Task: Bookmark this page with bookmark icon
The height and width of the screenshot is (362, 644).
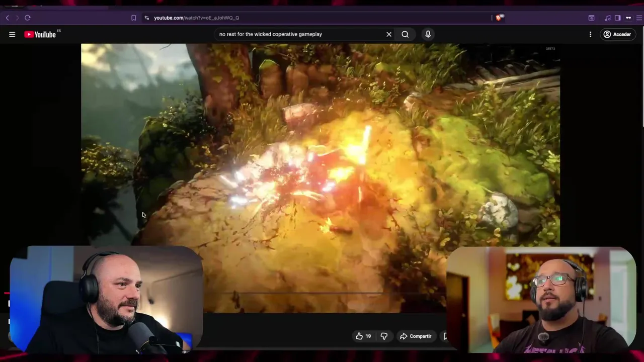Action: (133, 18)
